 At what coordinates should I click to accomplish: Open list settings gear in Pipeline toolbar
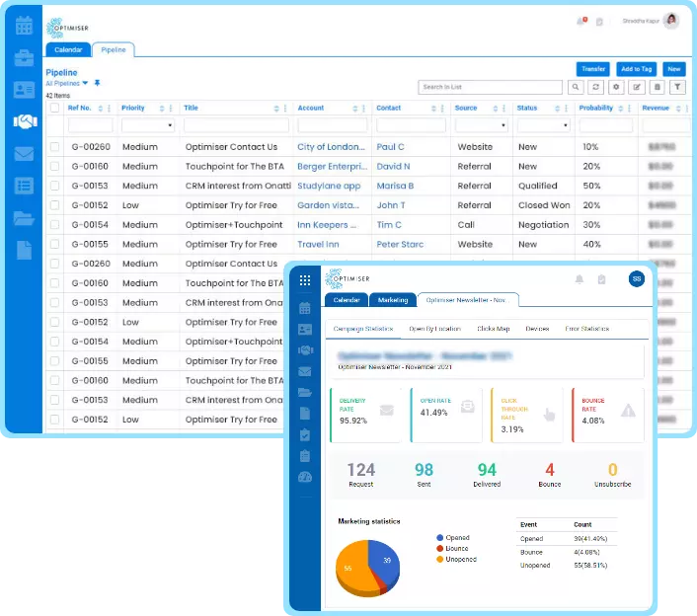pos(616,87)
